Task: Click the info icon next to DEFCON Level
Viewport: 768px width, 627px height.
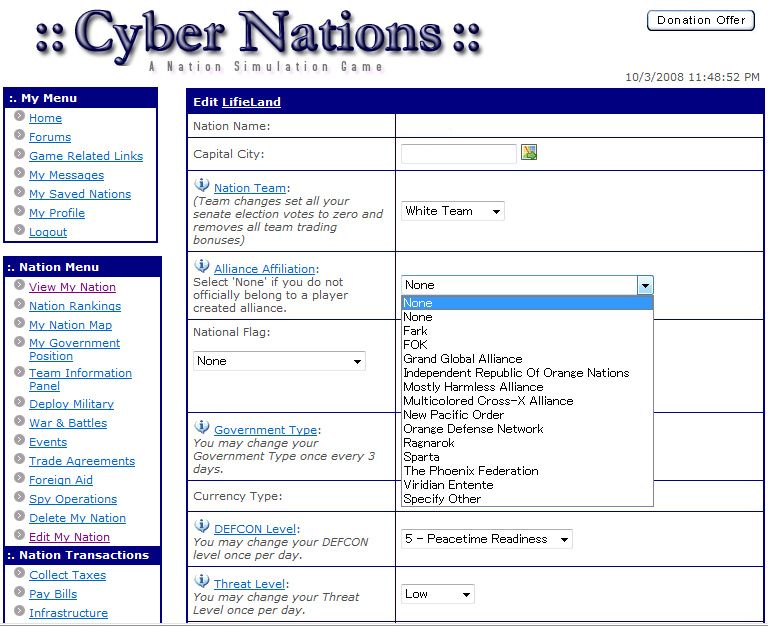Action: pyautogui.click(x=201, y=526)
